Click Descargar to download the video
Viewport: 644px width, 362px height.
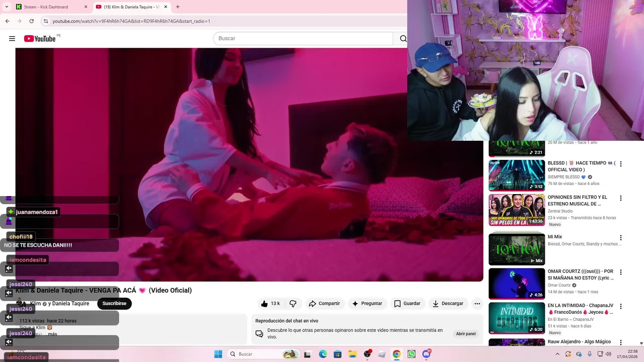[x=448, y=304]
